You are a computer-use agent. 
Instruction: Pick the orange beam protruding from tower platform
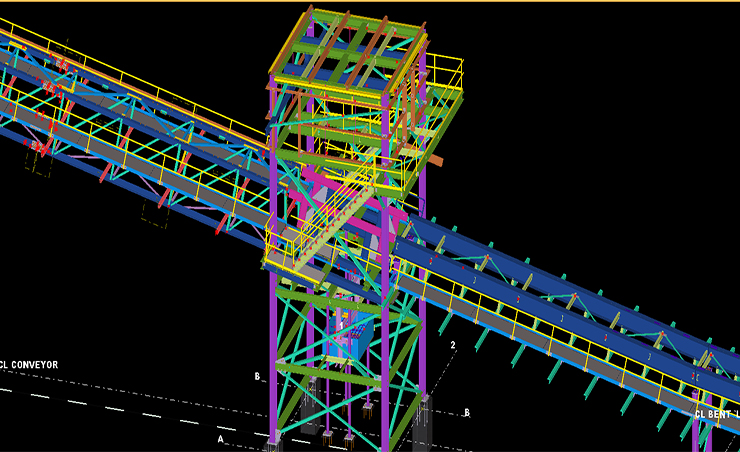coord(434,160)
